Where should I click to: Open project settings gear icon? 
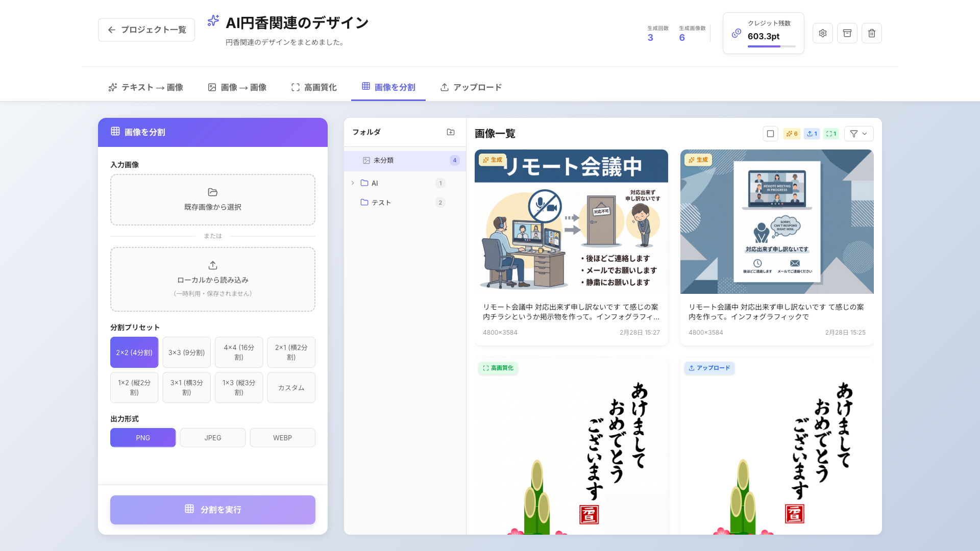(822, 33)
